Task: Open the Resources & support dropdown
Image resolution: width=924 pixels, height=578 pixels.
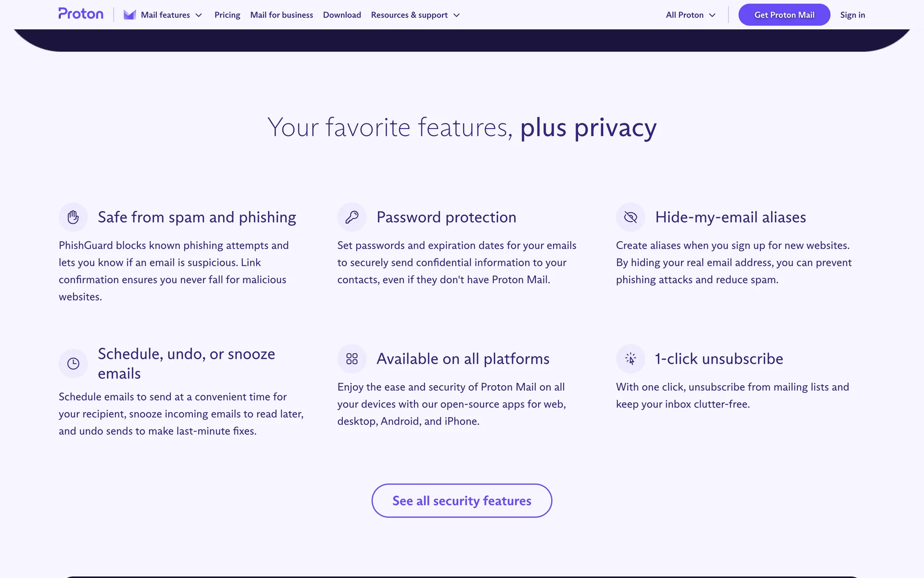Action: (x=415, y=15)
